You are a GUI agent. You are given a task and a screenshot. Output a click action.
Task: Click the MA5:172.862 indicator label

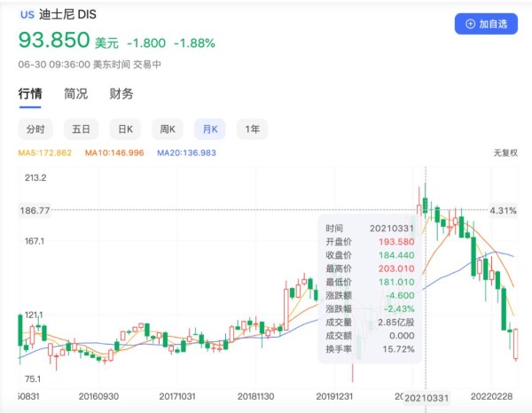[x=45, y=153]
